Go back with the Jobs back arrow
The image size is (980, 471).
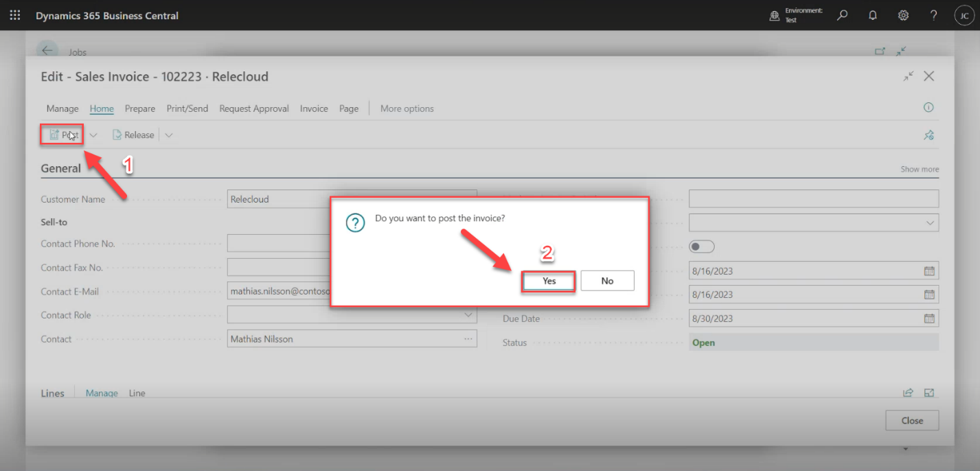pos(47,51)
